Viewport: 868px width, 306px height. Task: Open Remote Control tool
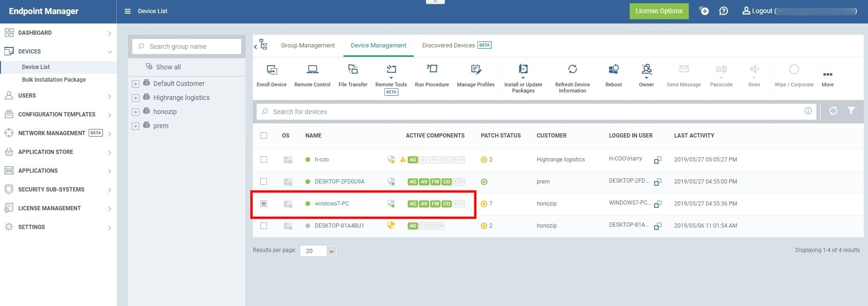(x=312, y=69)
